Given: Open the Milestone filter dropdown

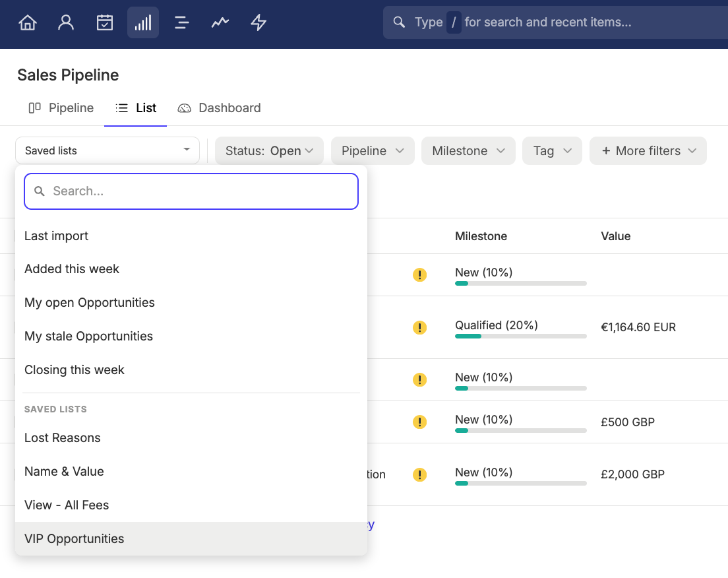Looking at the screenshot, I should 468,150.
